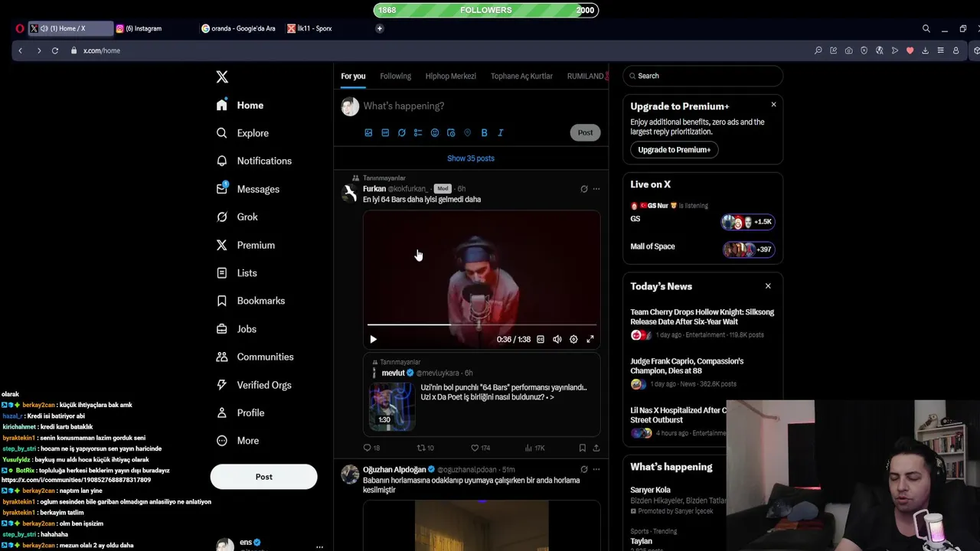980x551 pixels.
Task: Add an image to the new post
Action: (x=368, y=132)
